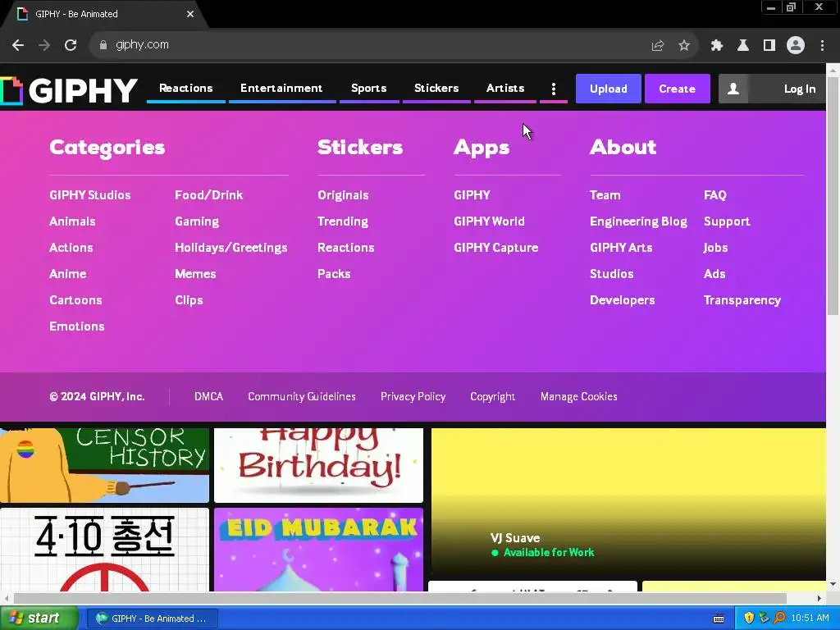Open the Chrome profile avatar
The width and height of the screenshot is (840, 630).
tap(796, 46)
